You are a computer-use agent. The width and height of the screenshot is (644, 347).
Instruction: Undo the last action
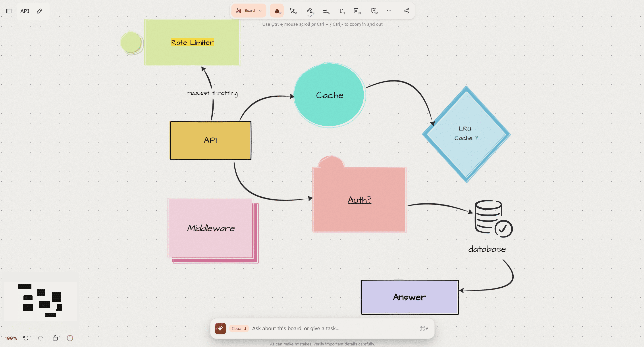[x=26, y=338]
